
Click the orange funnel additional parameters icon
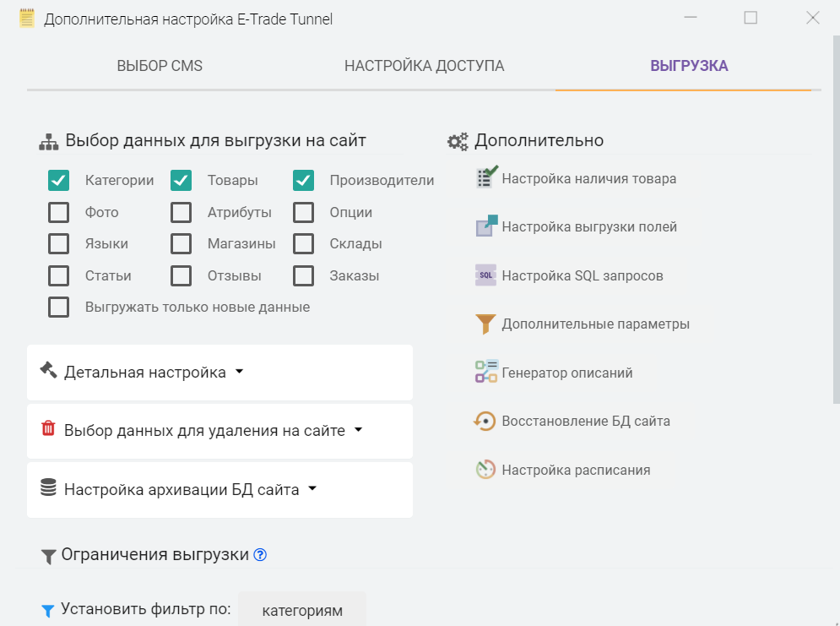pos(485,324)
